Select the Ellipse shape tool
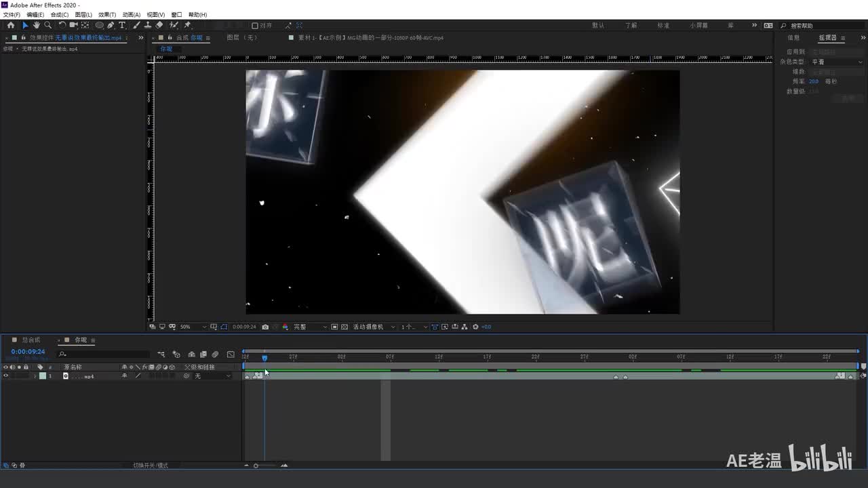The image size is (868, 488). 99,25
